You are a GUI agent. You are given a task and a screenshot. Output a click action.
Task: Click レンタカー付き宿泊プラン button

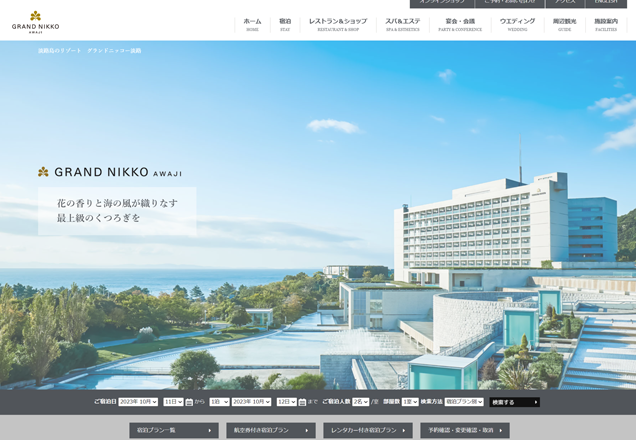pyautogui.click(x=368, y=430)
